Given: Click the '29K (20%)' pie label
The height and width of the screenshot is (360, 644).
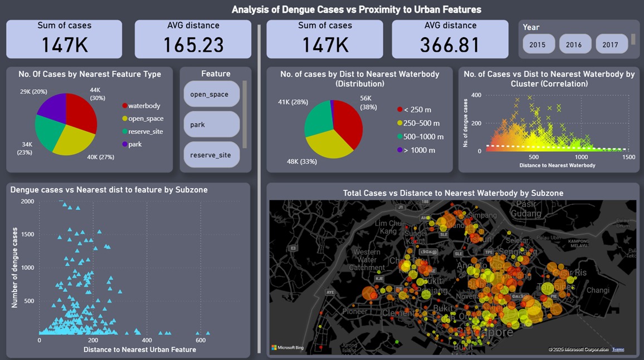Looking at the screenshot, I should 33,91.
